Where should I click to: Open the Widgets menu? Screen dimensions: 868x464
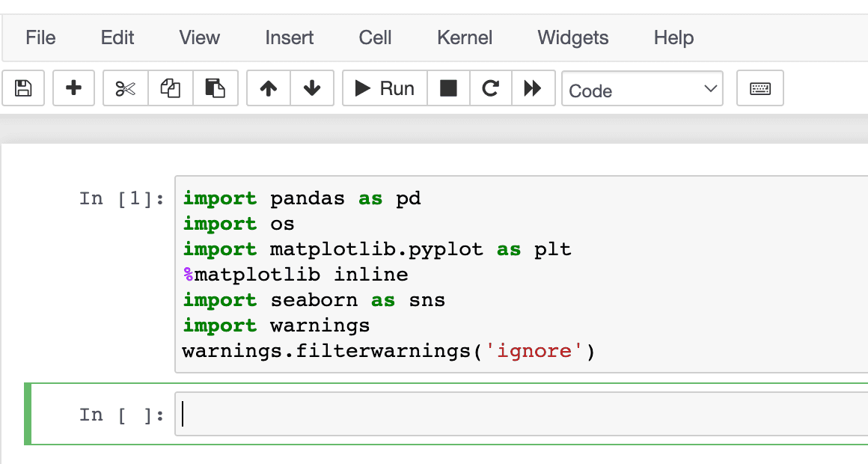pyautogui.click(x=573, y=37)
